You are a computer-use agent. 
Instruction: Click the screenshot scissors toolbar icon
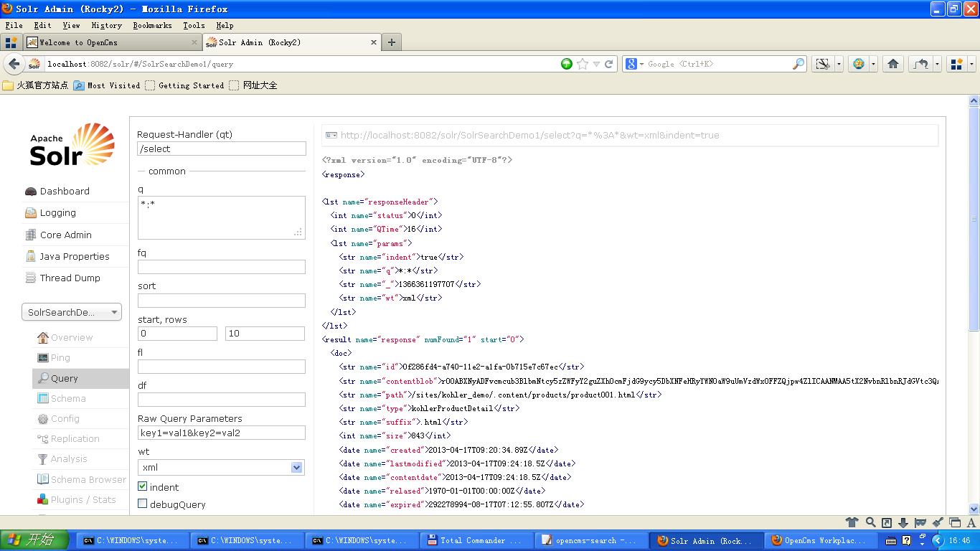click(823, 64)
